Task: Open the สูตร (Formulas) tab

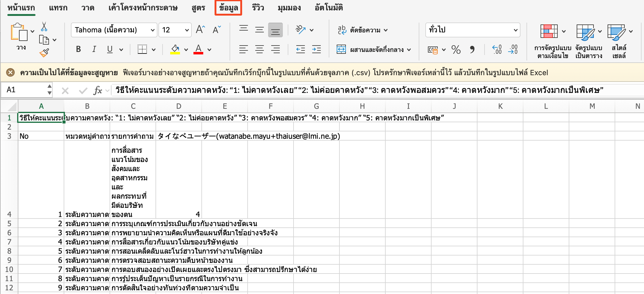Action: 198,8
